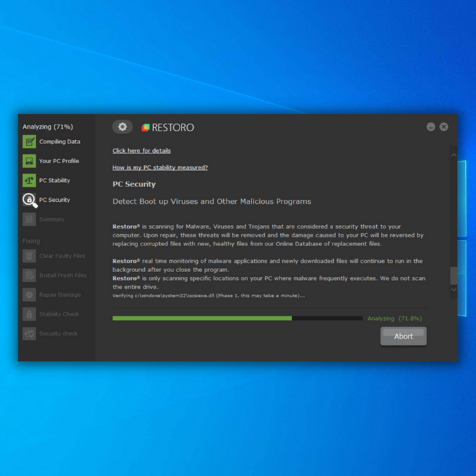Click the 'PC Security' heading
The height and width of the screenshot is (476, 476).
coord(134,184)
